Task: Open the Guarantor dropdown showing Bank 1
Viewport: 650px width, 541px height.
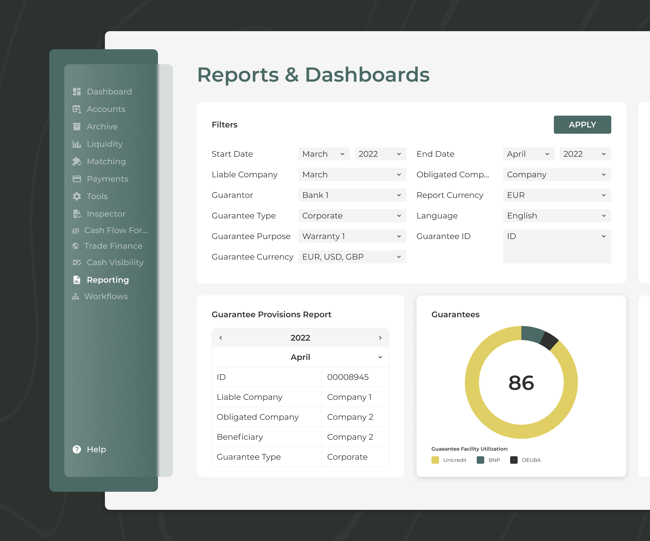Action: (352, 195)
